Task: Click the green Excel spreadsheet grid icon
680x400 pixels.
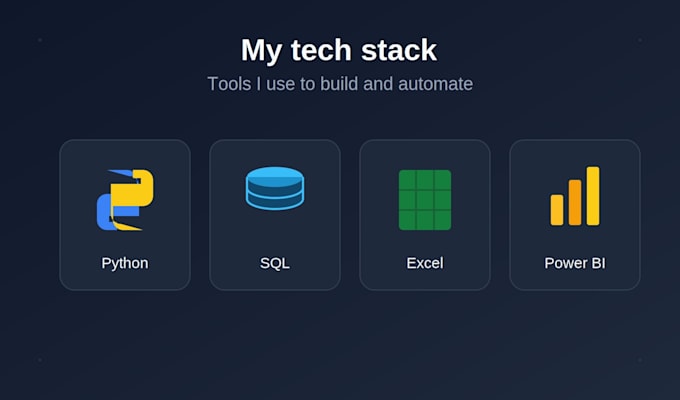Action: click(425, 200)
